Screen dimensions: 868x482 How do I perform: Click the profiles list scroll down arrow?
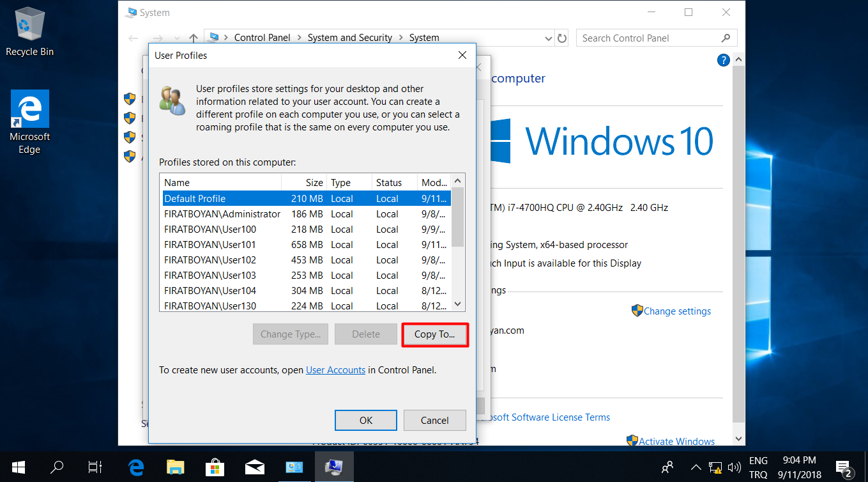tap(458, 304)
